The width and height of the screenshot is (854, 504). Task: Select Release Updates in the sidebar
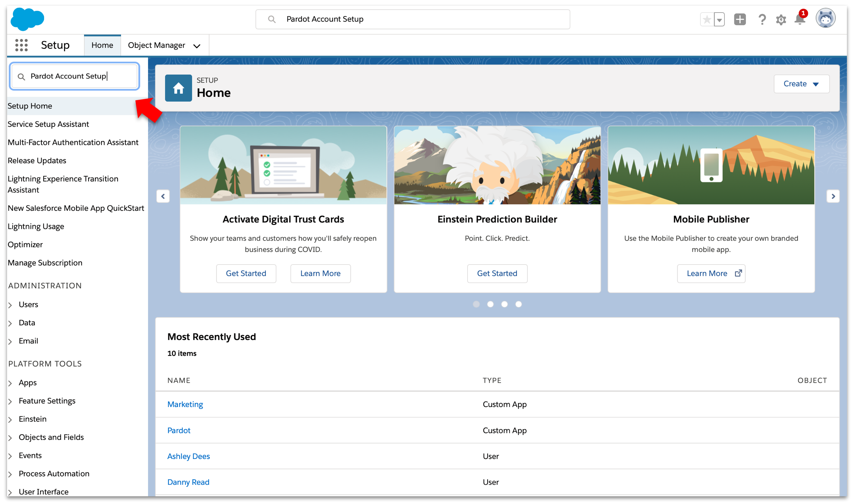37,161
